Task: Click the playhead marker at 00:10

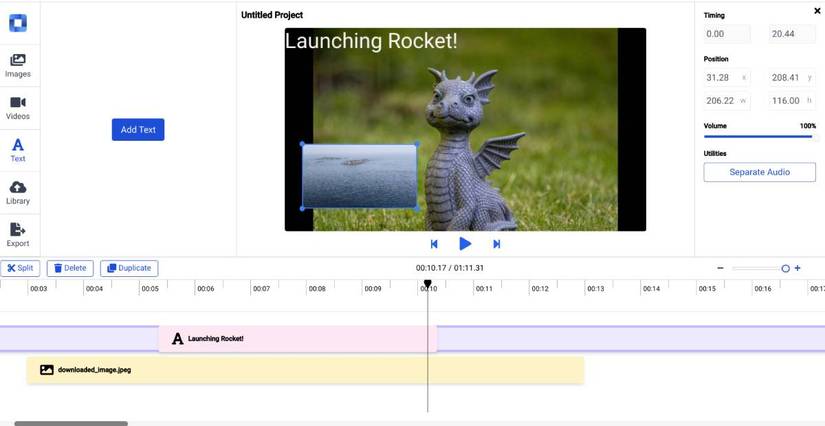Action: coord(428,284)
